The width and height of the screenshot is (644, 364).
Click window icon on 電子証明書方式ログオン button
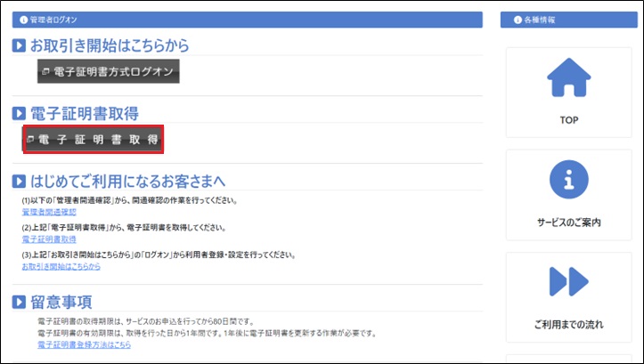[46, 71]
